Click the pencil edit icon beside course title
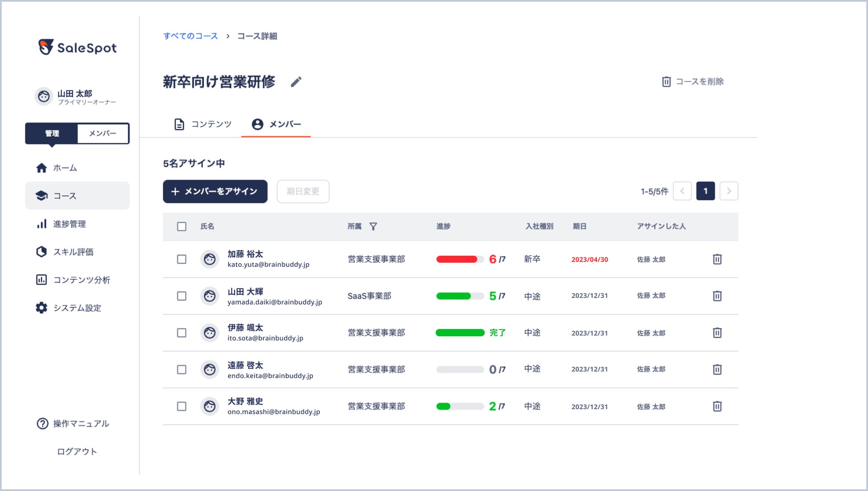 pyautogui.click(x=296, y=82)
